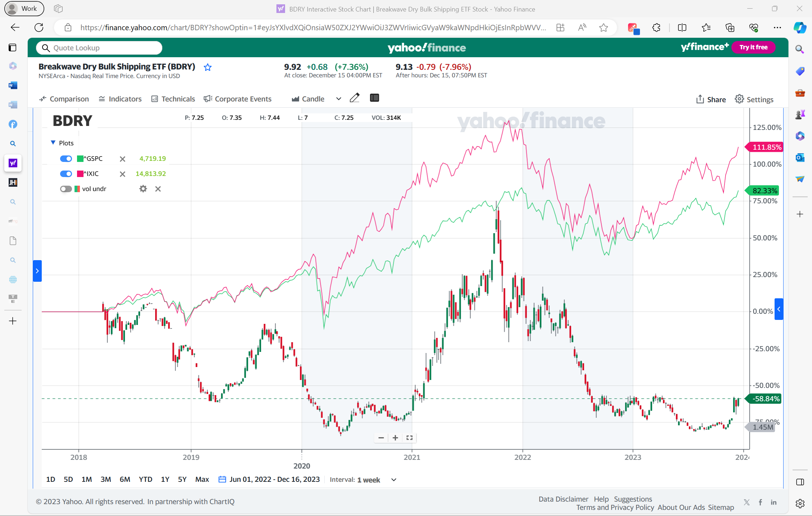Click the Try it free button
Image resolution: width=812 pixels, height=516 pixels.
tap(753, 47)
